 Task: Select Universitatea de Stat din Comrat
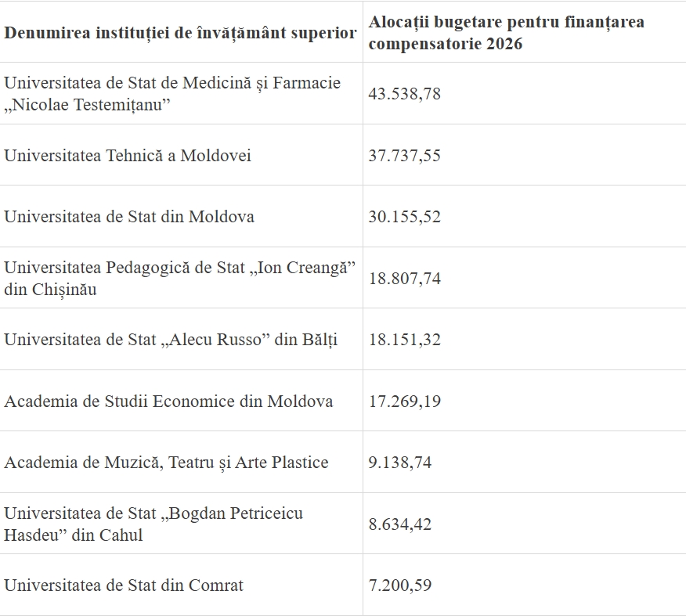click(124, 585)
